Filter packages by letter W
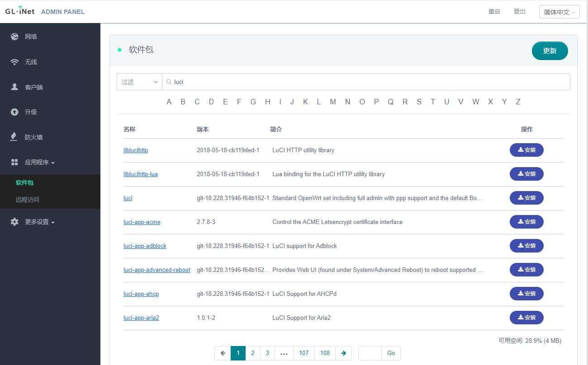Viewport: 588px width, 365px height. (476, 102)
